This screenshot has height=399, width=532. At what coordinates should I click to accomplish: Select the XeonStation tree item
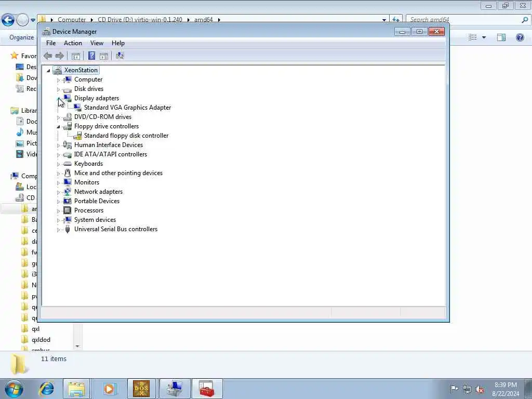tap(81, 70)
